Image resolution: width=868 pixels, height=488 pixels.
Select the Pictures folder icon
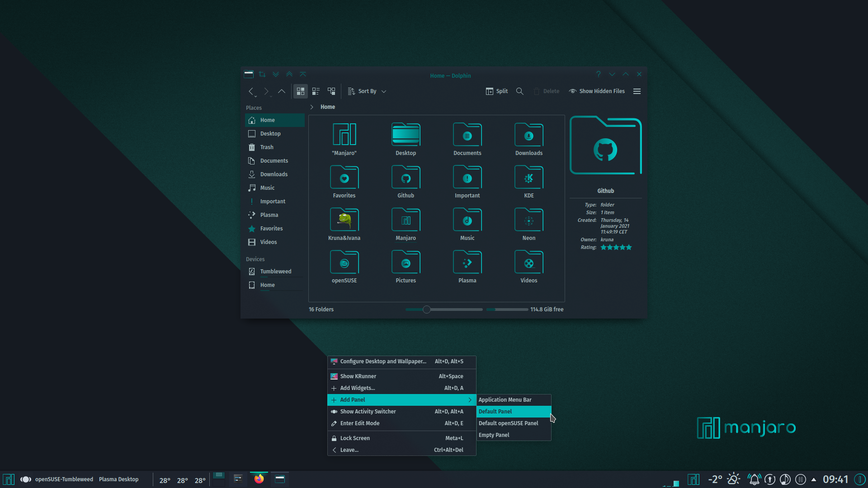coord(406,262)
